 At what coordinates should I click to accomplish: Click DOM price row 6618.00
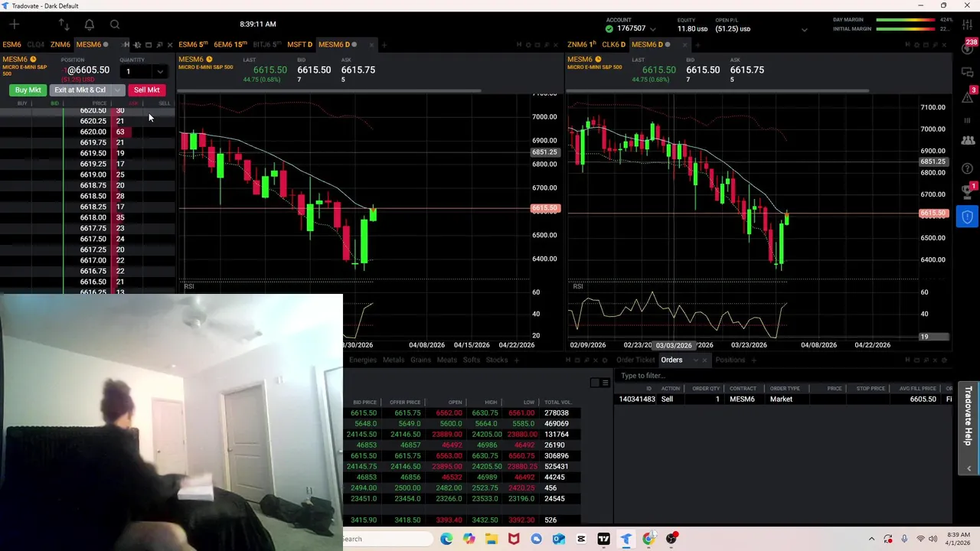pos(87,217)
